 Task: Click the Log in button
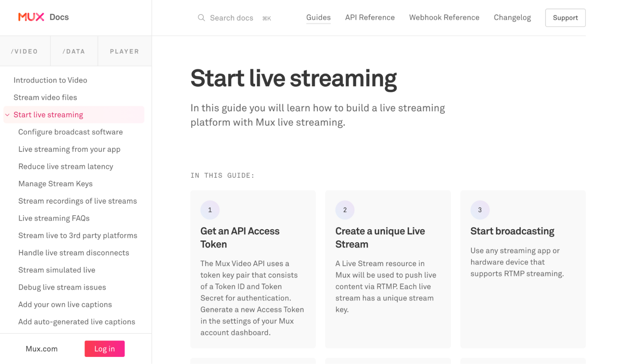[x=104, y=349]
